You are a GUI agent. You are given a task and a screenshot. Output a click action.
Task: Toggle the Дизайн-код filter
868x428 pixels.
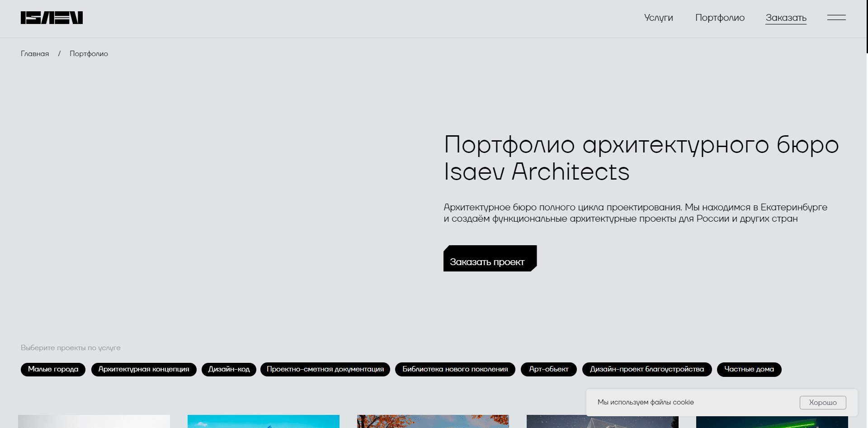click(229, 369)
